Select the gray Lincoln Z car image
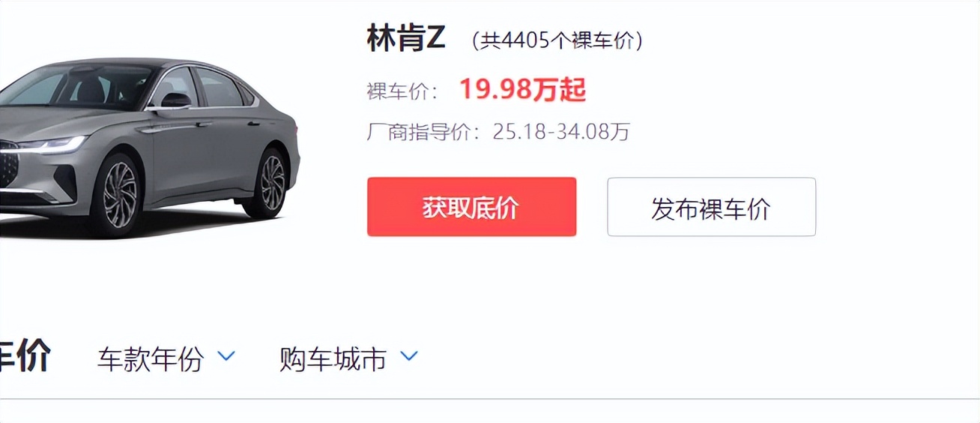The width and height of the screenshot is (980, 423). (148, 147)
